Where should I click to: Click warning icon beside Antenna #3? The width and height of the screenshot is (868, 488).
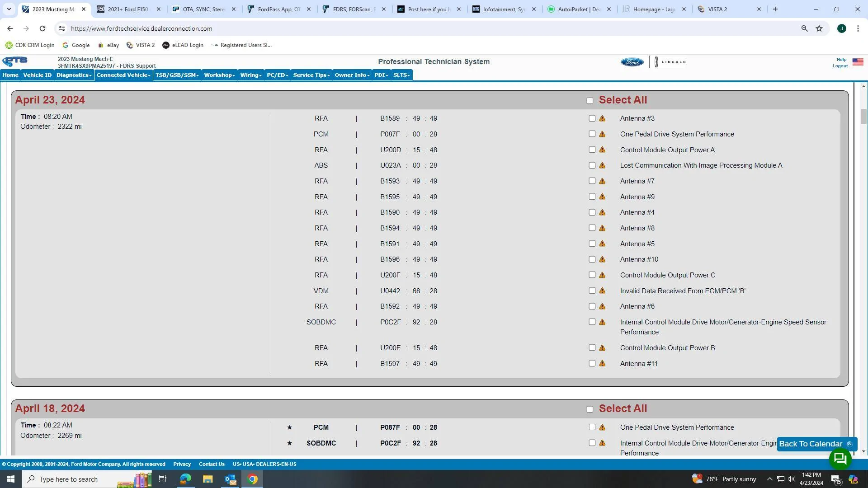pos(602,118)
